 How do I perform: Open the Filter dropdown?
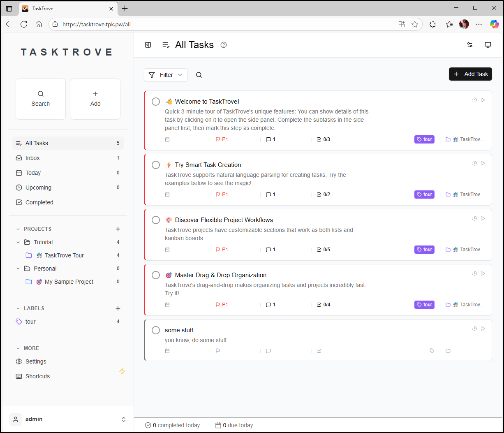point(166,75)
